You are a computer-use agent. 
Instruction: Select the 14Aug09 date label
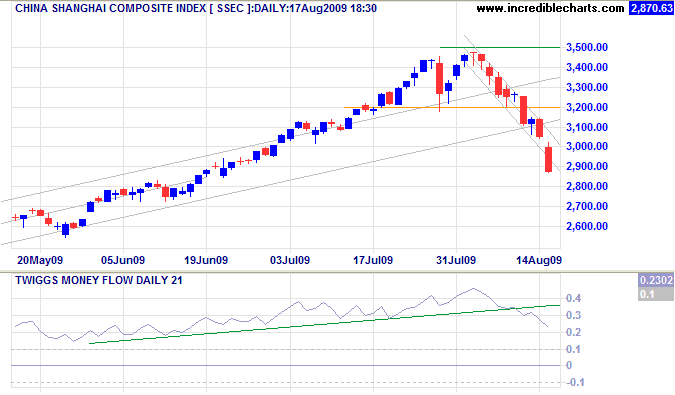pyautogui.click(x=539, y=260)
